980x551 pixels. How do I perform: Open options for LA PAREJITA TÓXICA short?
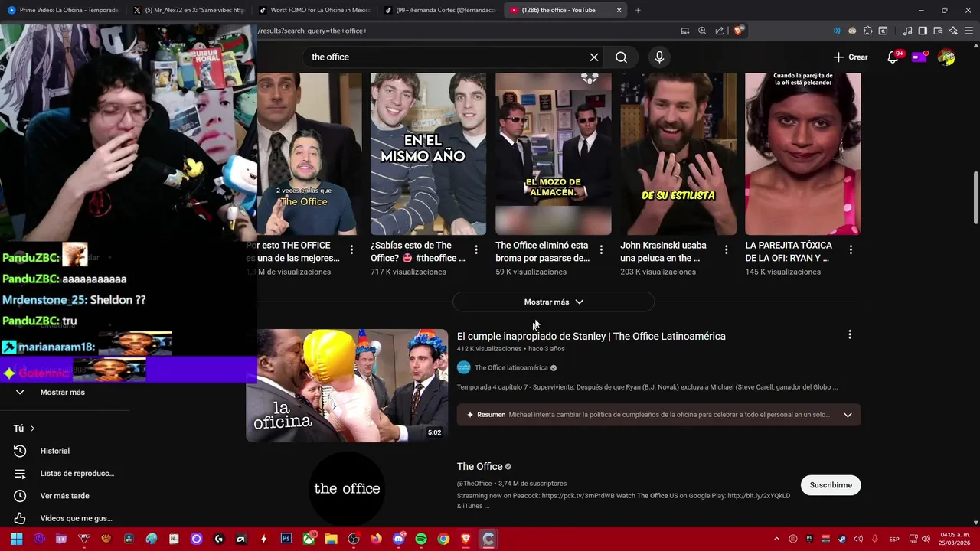point(851,250)
